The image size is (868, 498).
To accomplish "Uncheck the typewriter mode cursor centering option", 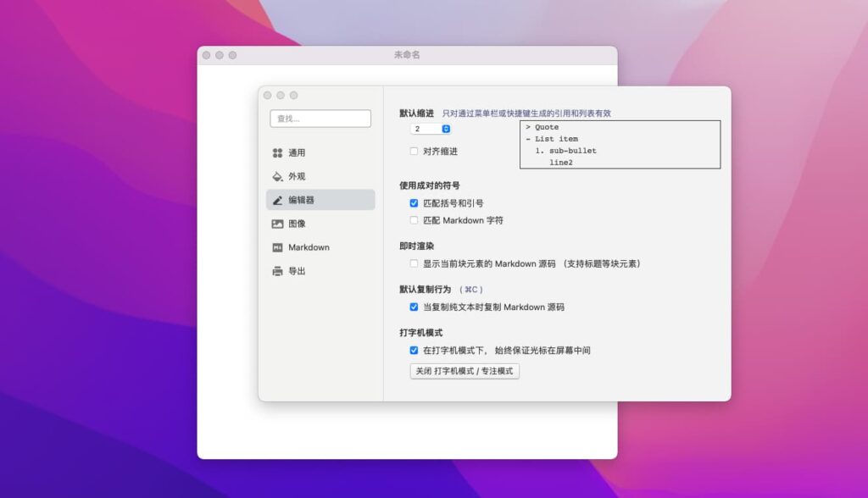I will [414, 351].
